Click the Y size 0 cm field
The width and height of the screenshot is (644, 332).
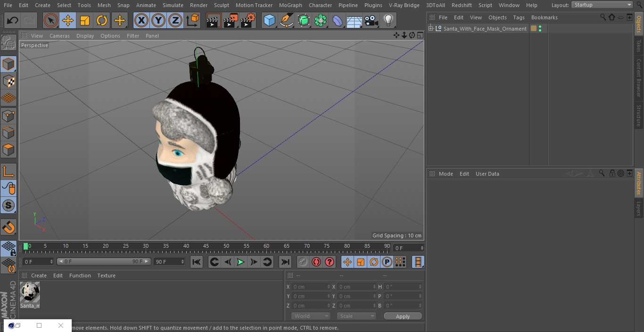(356, 296)
